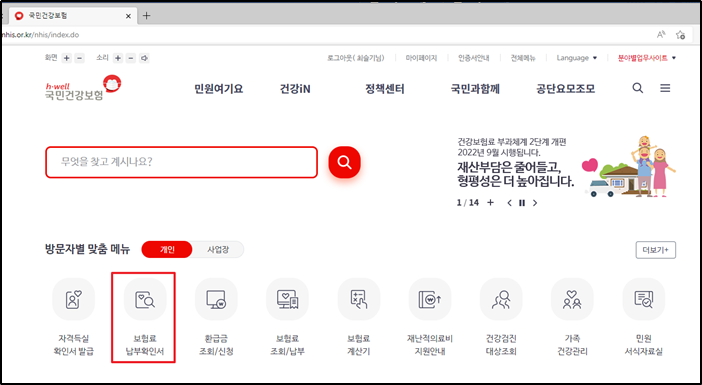Click the 자격득실 확인서 발급 icon
Screen dimensions: 702x385
tap(73, 299)
